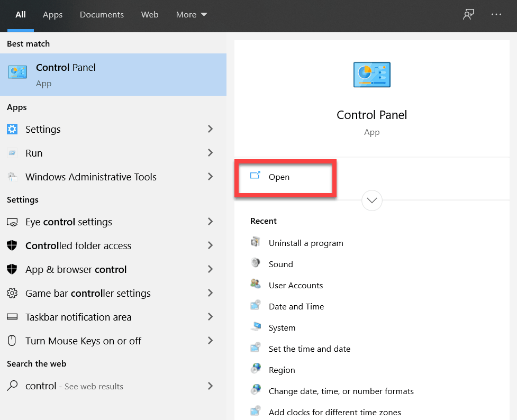Expand Turn Mouse Keys on or off arrow

pyautogui.click(x=211, y=341)
